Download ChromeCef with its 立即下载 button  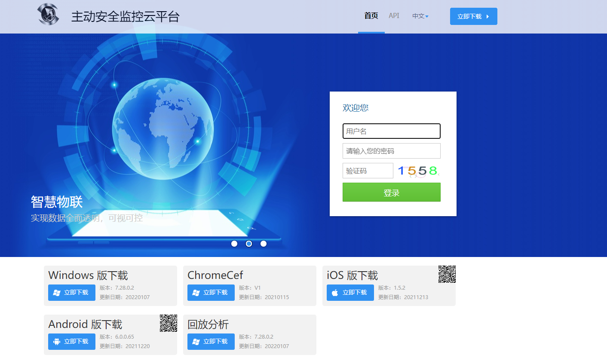click(211, 293)
